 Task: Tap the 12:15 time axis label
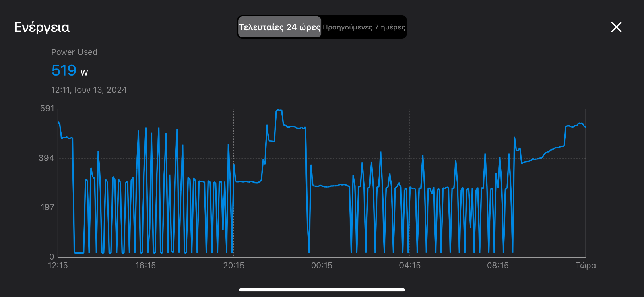pyautogui.click(x=58, y=266)
